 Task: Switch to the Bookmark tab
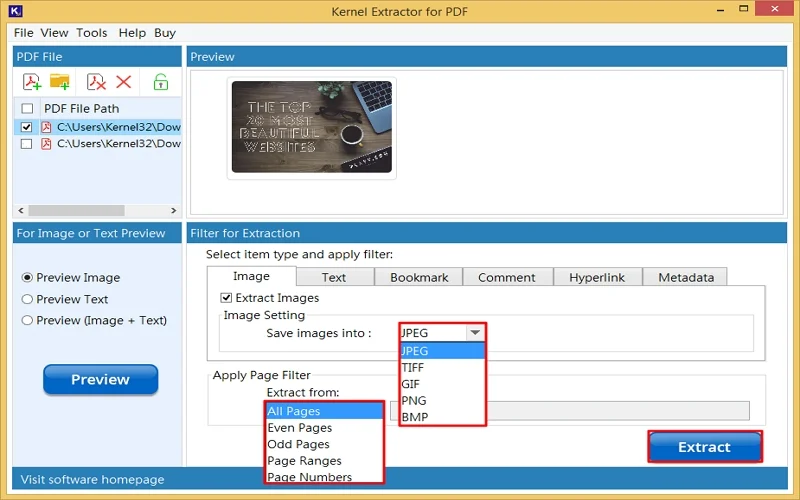419,277
